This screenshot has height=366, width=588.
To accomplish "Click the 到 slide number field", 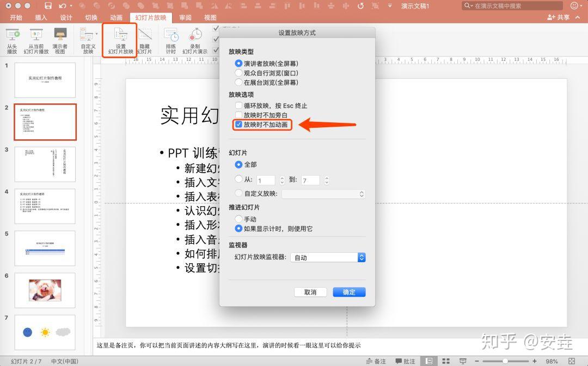I will pos(310,180).
